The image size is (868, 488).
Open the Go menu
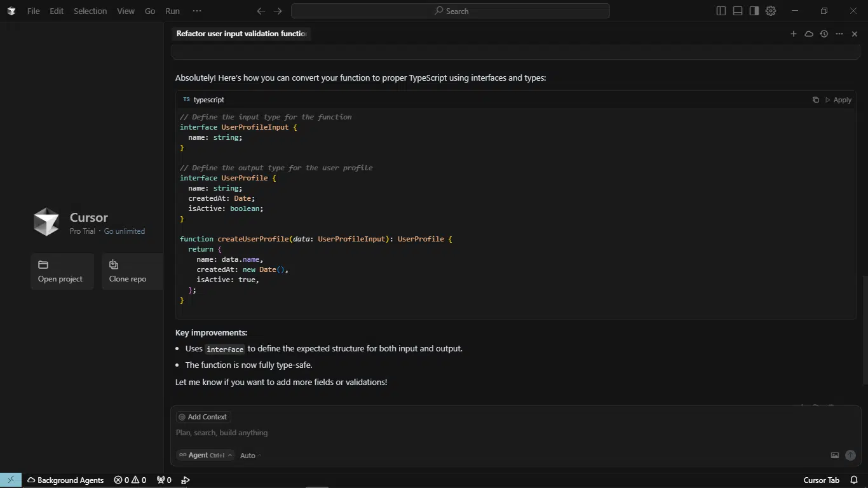(x=150, y=11)
